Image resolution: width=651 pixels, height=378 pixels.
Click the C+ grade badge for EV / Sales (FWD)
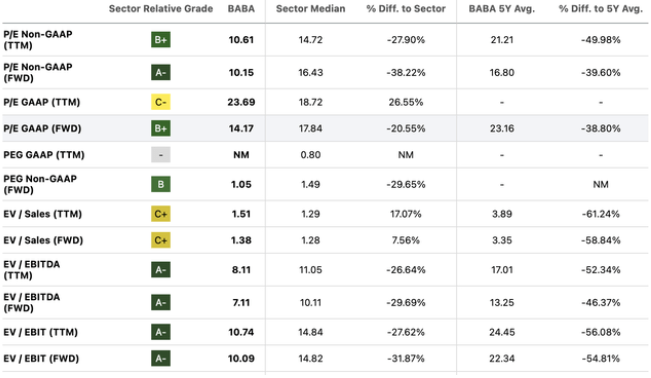(161, 241)
